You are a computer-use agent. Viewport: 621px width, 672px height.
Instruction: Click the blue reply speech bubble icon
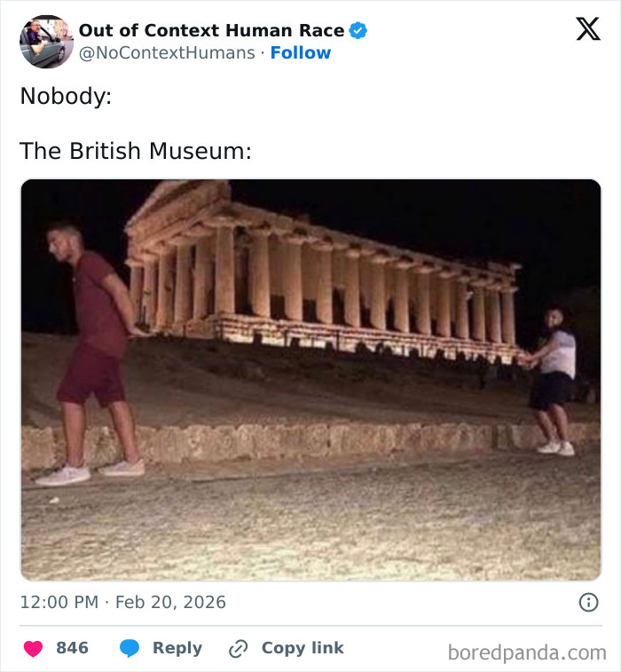pos(130,648)
